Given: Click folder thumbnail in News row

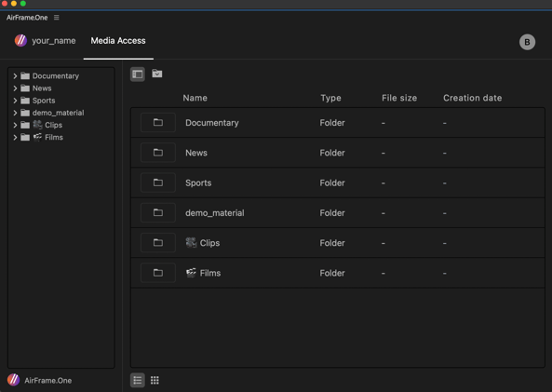Looking at the screenshot, I should [x=158, y=153].
